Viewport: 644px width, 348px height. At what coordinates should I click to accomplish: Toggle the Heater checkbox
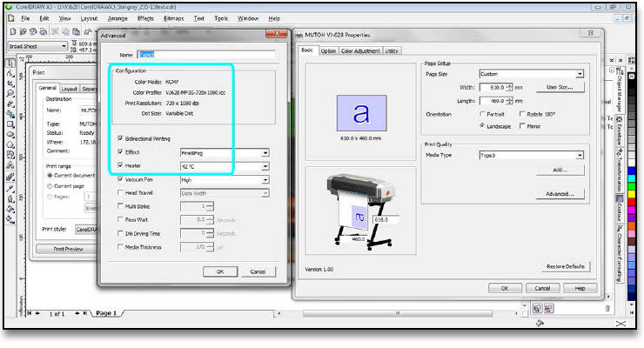click(x=120, y=165)
